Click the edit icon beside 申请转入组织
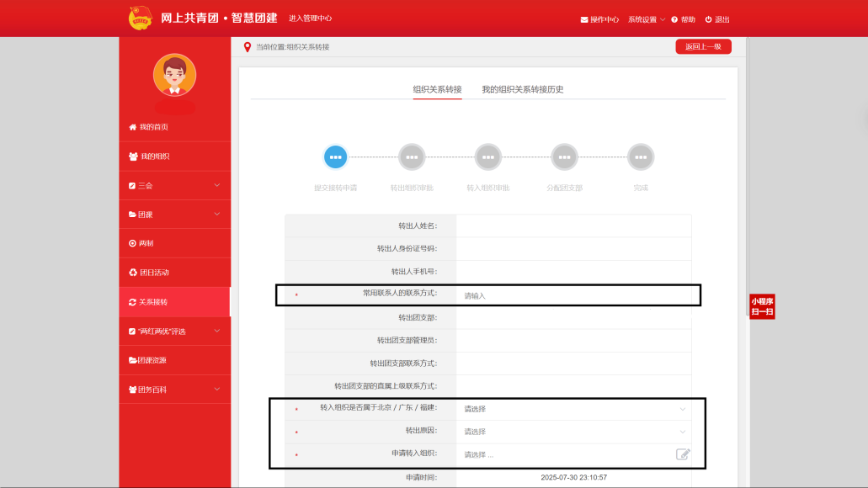 [x=683, y=454]
